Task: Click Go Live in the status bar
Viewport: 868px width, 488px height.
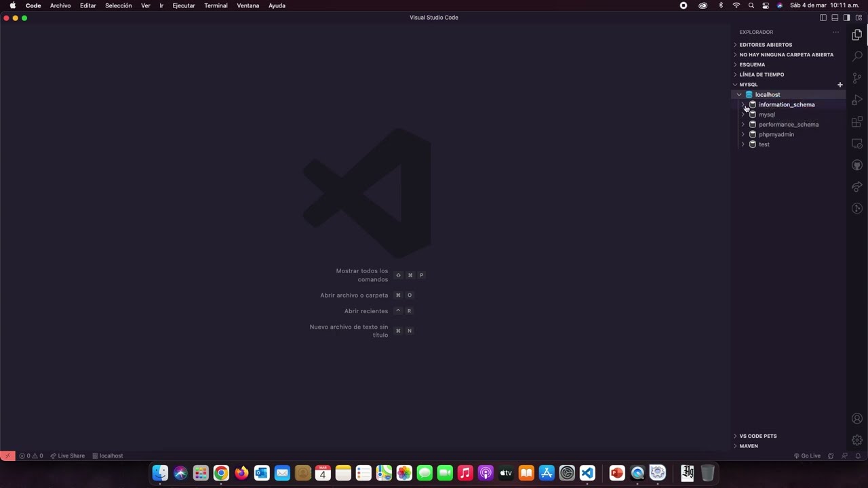Action: pyautogui.click(x=807, y=456)
